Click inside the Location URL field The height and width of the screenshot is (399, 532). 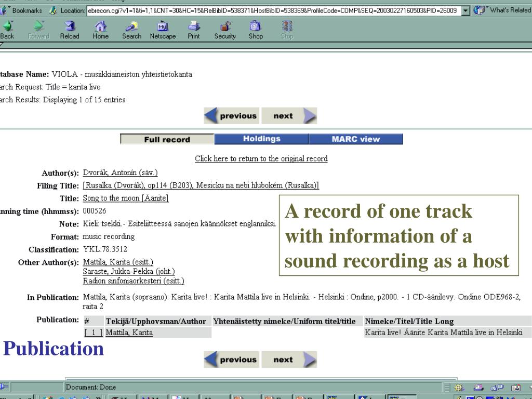tap(274, 11)
